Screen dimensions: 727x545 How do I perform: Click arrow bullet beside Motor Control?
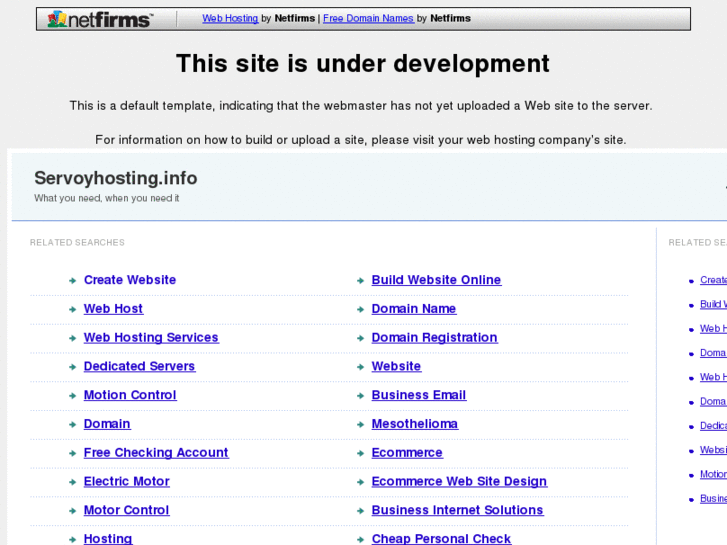coord(72,511)
